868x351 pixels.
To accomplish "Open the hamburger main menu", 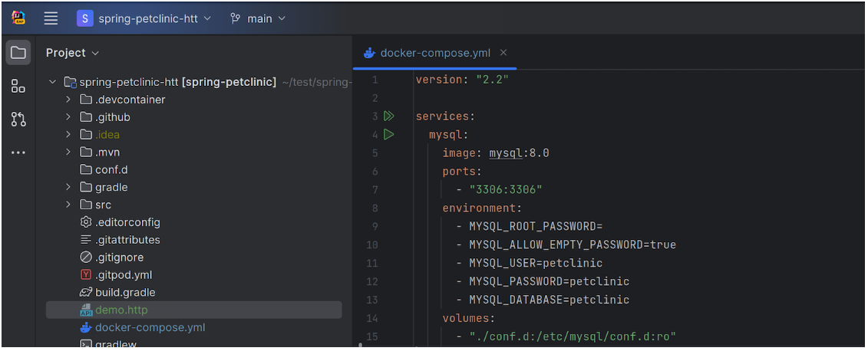I will coord(51,18).
